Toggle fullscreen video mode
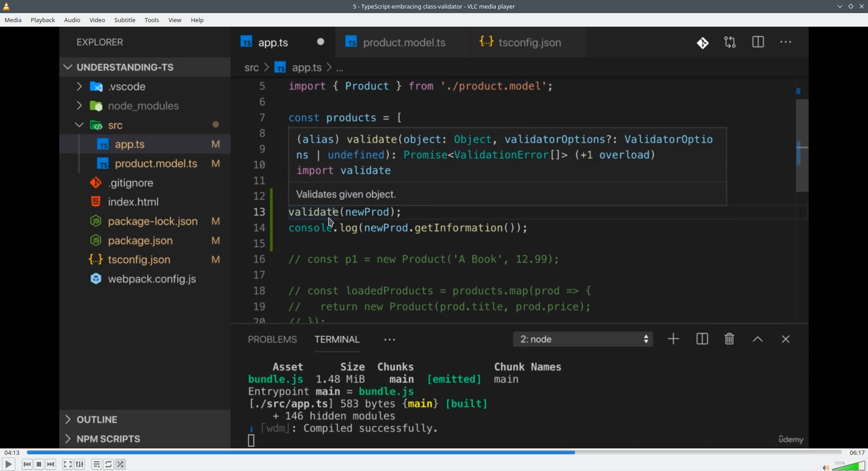Image resolution: width=868 pixels, height=471 pixels. (68, 464)
